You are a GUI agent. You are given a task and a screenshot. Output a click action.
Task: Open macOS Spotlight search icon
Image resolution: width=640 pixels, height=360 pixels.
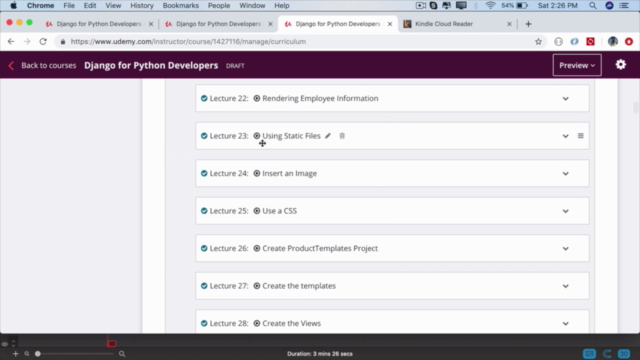[593, 6]
